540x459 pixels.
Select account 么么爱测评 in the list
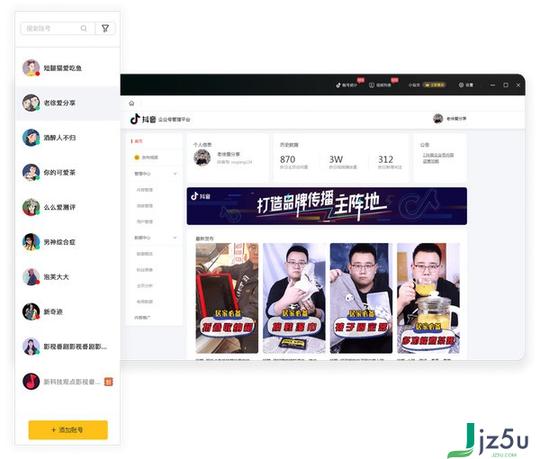click(x=68, y=207)
